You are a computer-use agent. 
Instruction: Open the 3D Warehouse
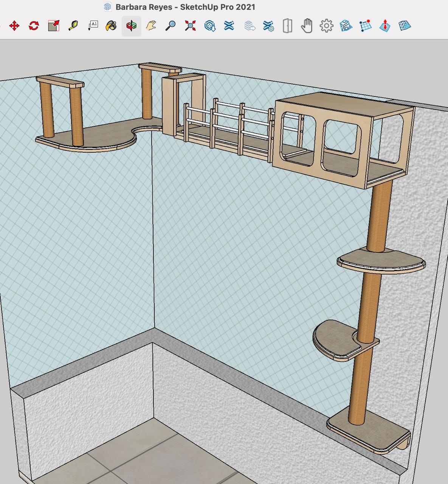click(210, 26)
